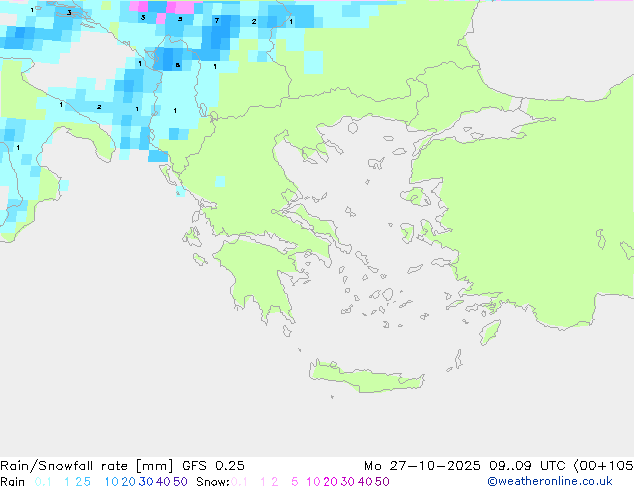Click Snow legend value 40
This screenshot has width=634, height=490.
365,482
